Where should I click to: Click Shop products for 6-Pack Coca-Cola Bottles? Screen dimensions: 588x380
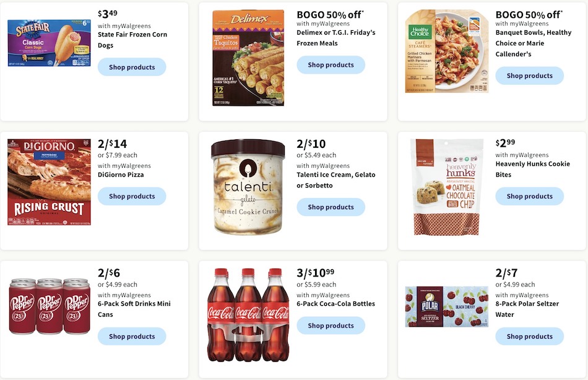point(331,325)
